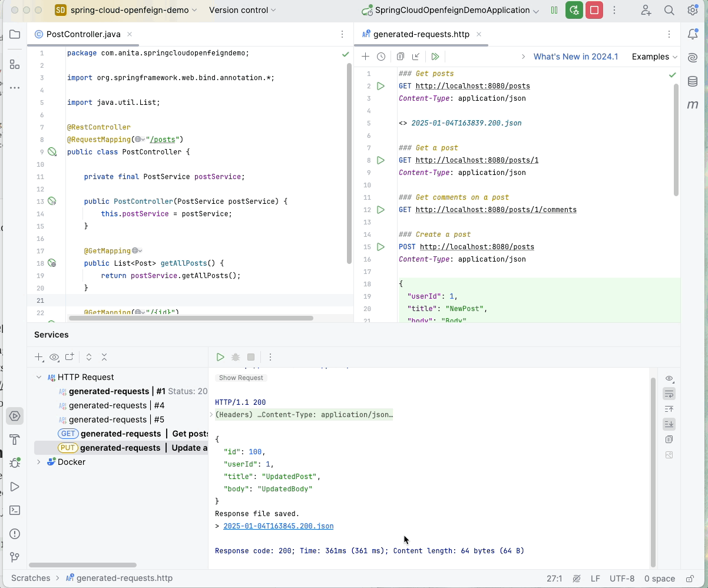
Task: Open the Services tool window icon
Action: pos(15,416)
